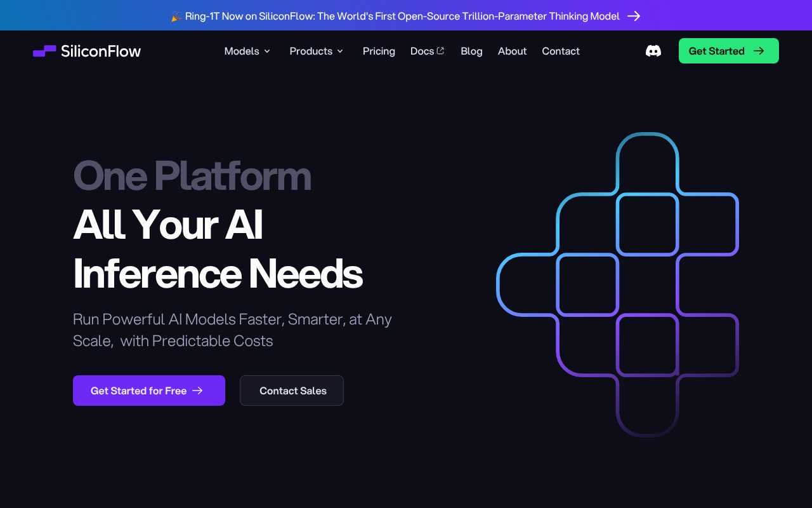This screenshot has height=508, width=812.
Task: Open the Pricing page
Action: coord(379,51)
